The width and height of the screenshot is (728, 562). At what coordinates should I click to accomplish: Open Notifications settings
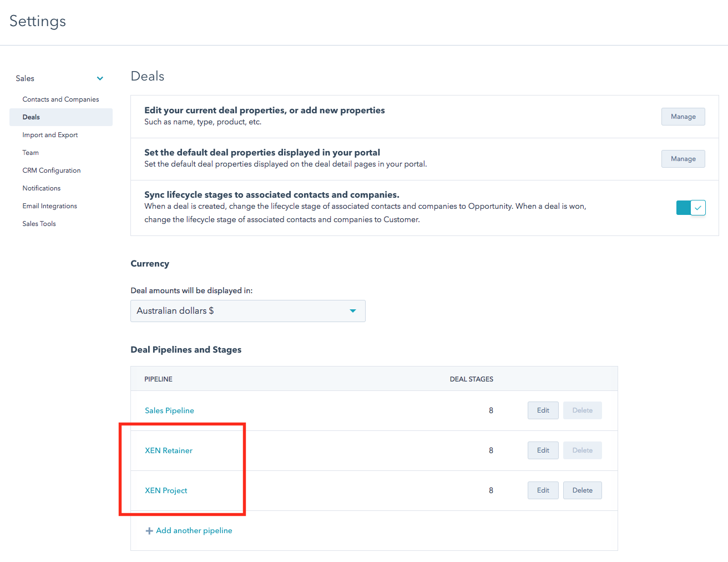(x=42, y=188)
